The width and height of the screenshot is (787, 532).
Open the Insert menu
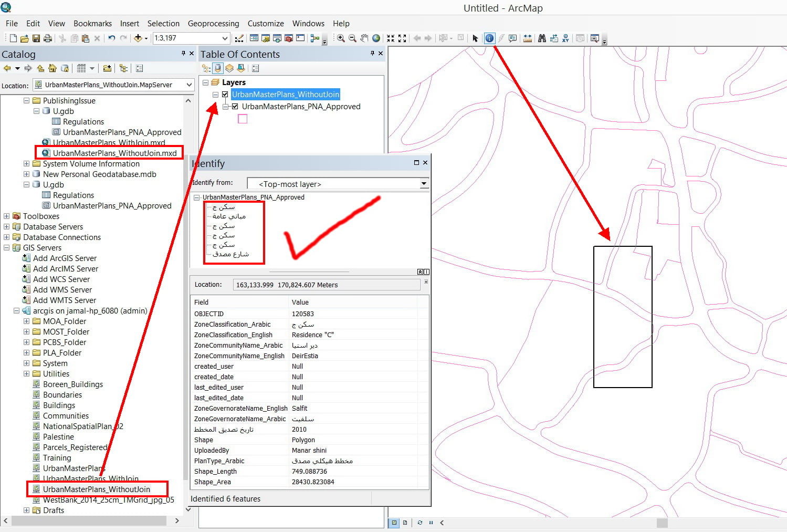130,24
